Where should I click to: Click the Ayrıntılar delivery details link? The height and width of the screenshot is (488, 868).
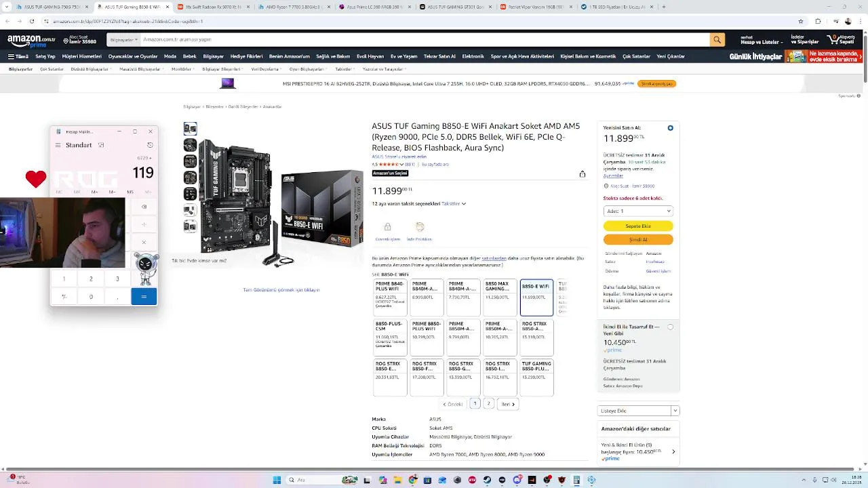(613, 176)
